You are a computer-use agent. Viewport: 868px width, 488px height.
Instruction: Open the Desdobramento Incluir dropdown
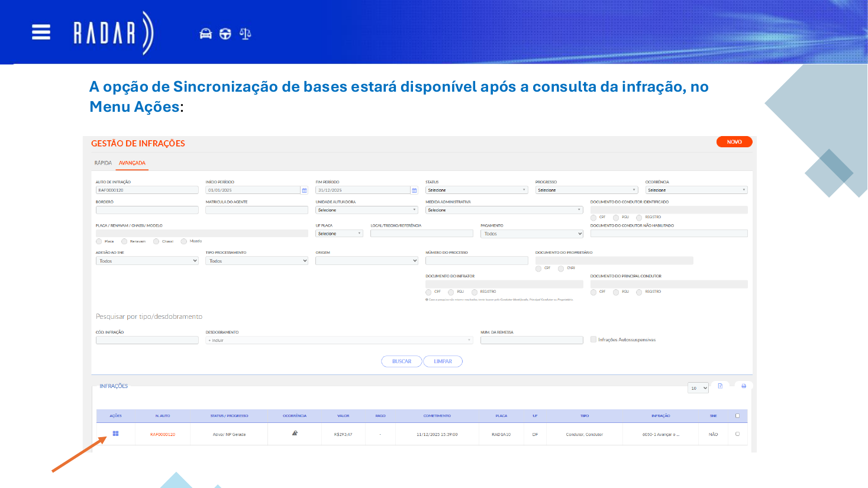tap(340, 340)
